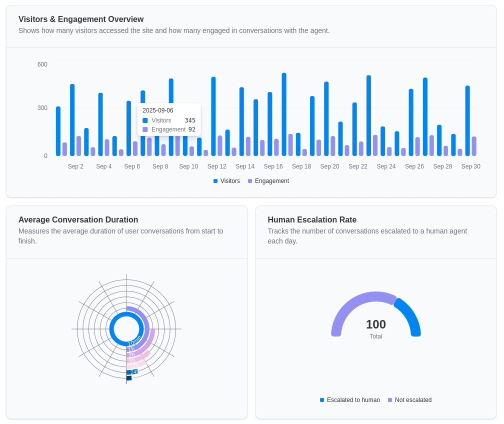The height and width of the screenshot is (424, 504).
Task: Click the Sep 30 Visitors bar
Action: (x=467, y=120)
